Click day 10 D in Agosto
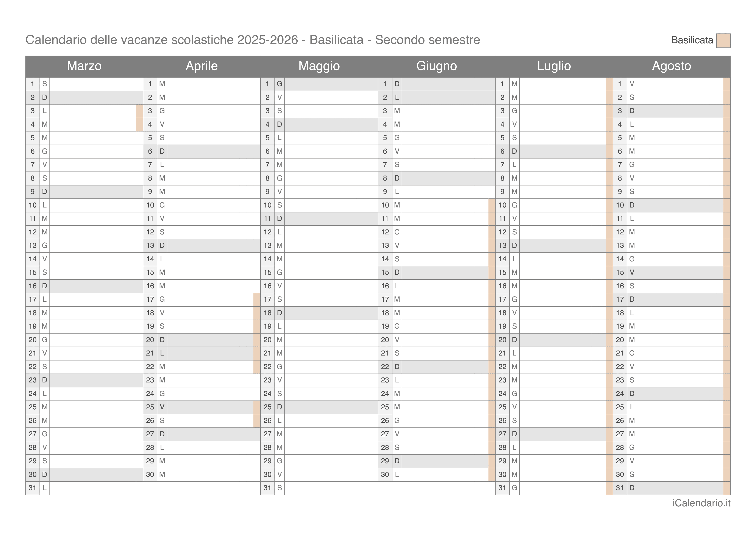 pos(672,205)
